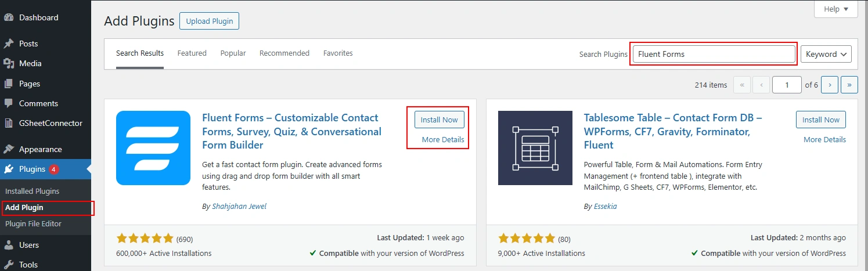Screen dimensions: 868x271
Task: Click the Pages icon in sidebar
Action: pos(9,84)
